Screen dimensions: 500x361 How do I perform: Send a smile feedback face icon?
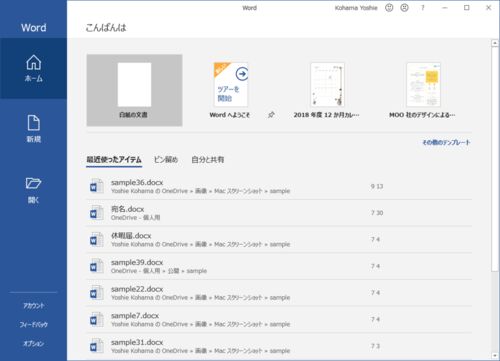[389, 8]
